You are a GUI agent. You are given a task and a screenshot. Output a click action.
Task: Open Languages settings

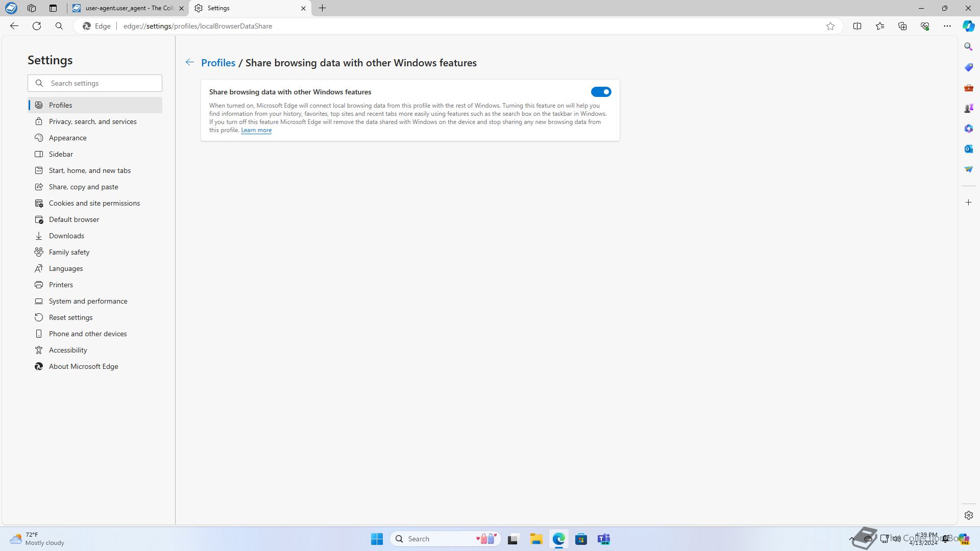95,268
